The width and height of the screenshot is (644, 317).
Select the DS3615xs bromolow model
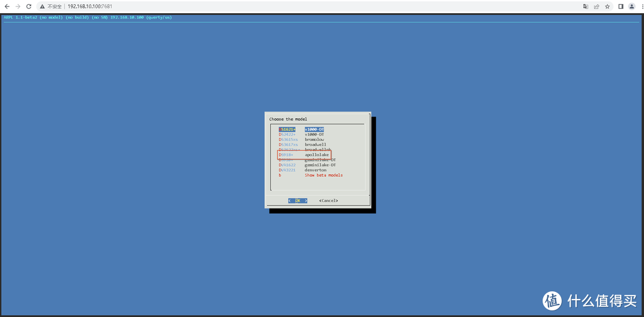coord(302,139)
